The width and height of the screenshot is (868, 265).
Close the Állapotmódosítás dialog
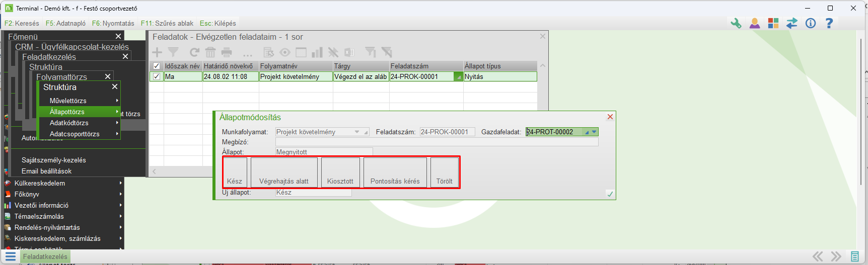610,117
